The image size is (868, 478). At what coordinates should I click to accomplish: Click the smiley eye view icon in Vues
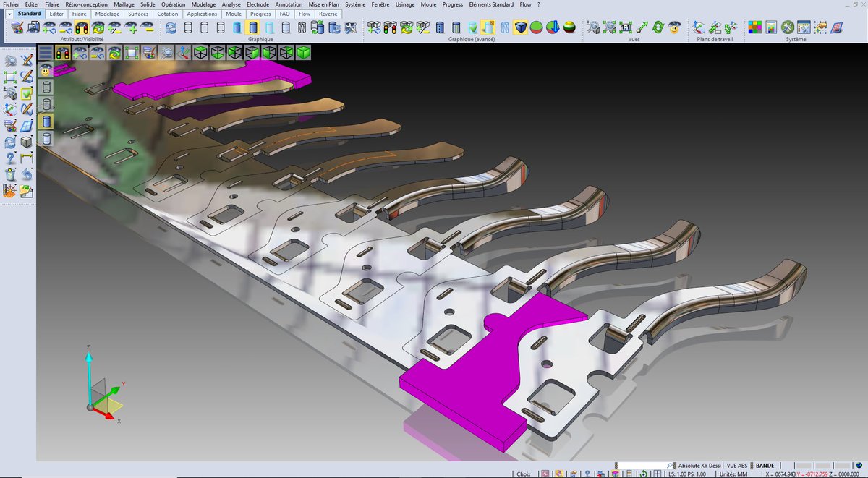pyautogui.click(x=674, y=27)
